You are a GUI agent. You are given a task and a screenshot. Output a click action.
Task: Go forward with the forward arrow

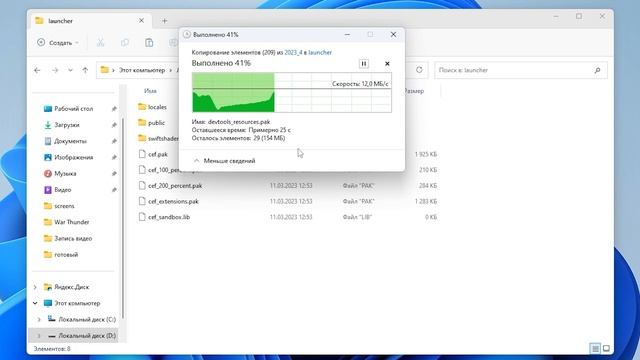coord(55,70)
